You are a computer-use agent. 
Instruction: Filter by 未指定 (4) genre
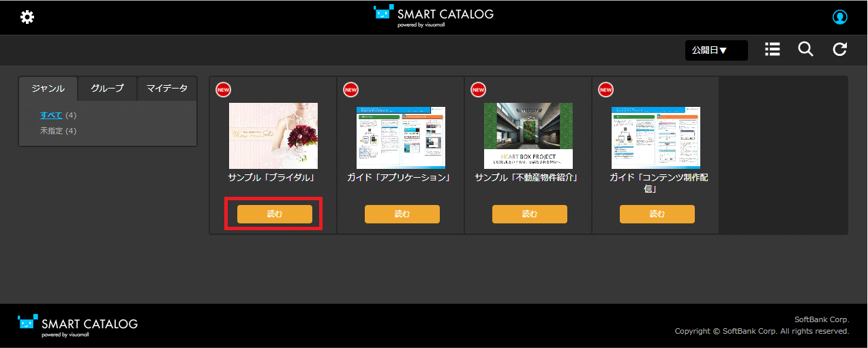pyautogui.click(x=51, y=130)
